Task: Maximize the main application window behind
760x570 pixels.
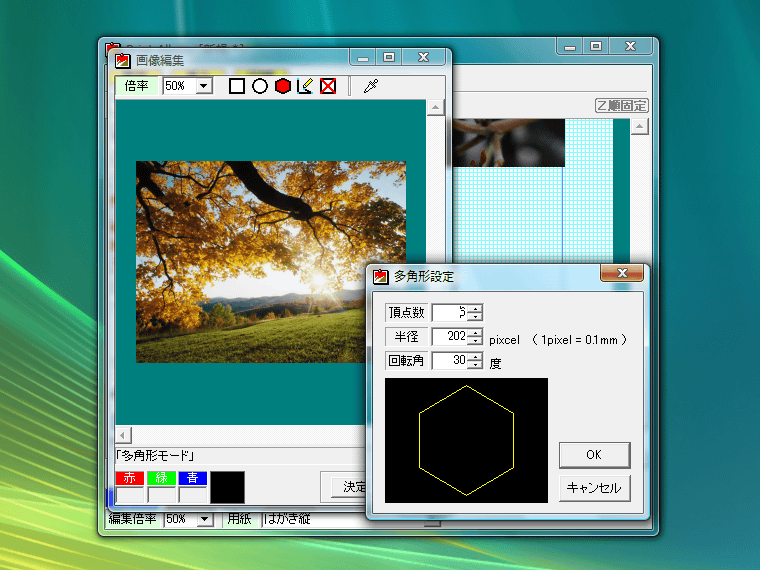Action: (596, 46)
